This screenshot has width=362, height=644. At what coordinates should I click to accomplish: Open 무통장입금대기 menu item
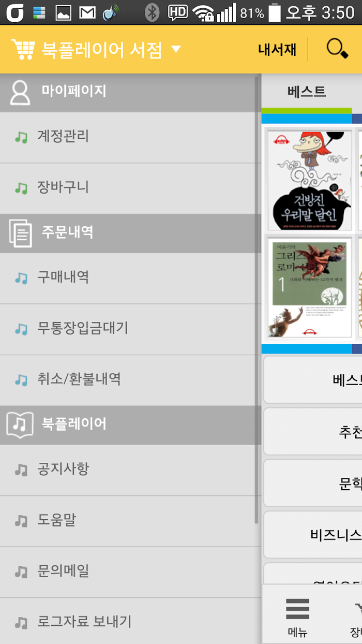[x=128, y=329]
